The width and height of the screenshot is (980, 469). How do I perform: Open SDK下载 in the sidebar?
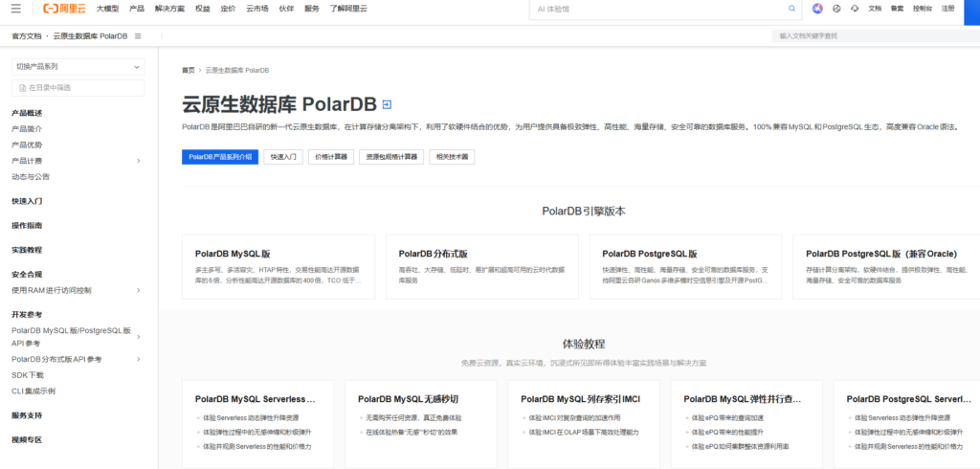click(x=28, y=375)
